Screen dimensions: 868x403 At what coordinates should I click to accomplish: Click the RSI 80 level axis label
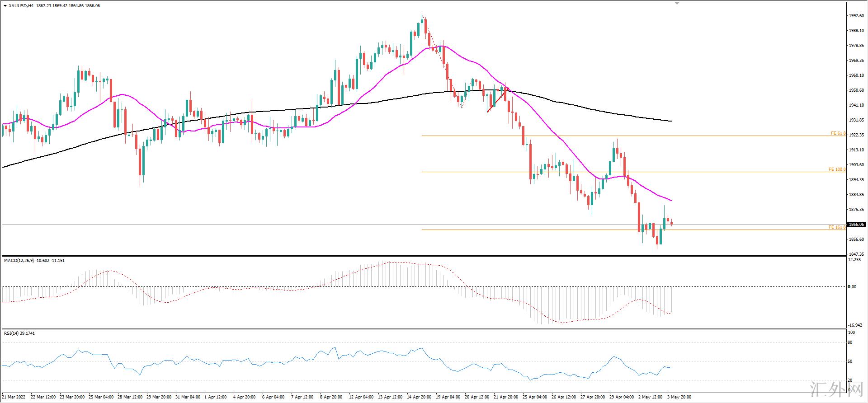click(x=850, y=342)
